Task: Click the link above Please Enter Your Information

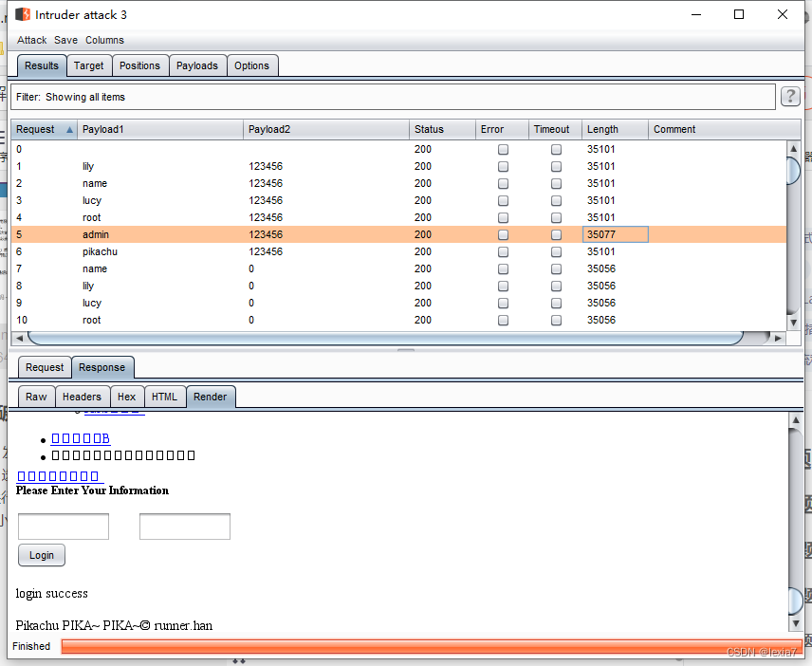Action: pos(60,476)
